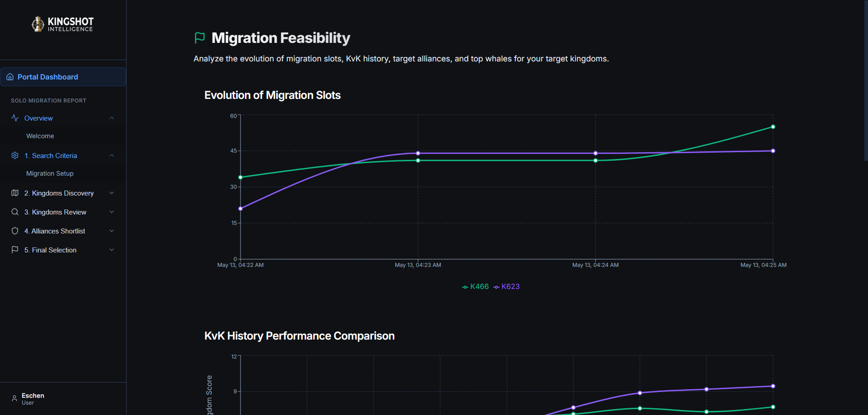Screen dimensions: 868x415
Task: Click the Final Selection flag icon
Action: point(15,250)
